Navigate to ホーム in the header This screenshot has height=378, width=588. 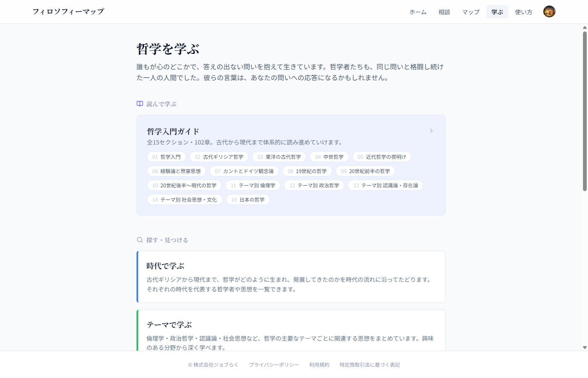[x=417, y=12]
